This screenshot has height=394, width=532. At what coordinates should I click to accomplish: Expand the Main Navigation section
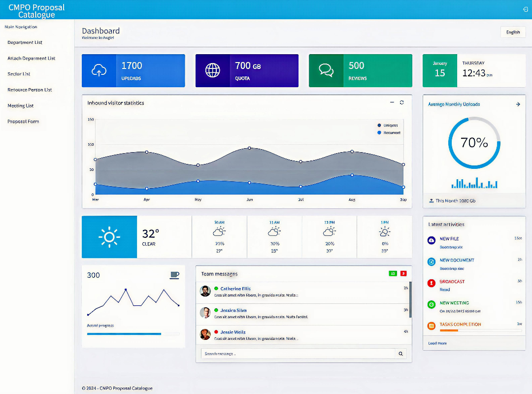(20, 27)
